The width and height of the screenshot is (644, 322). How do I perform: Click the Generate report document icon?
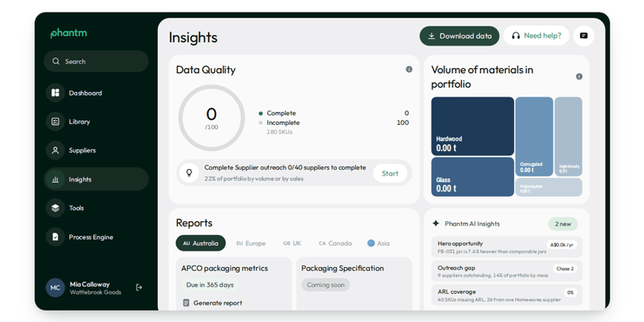186,303
